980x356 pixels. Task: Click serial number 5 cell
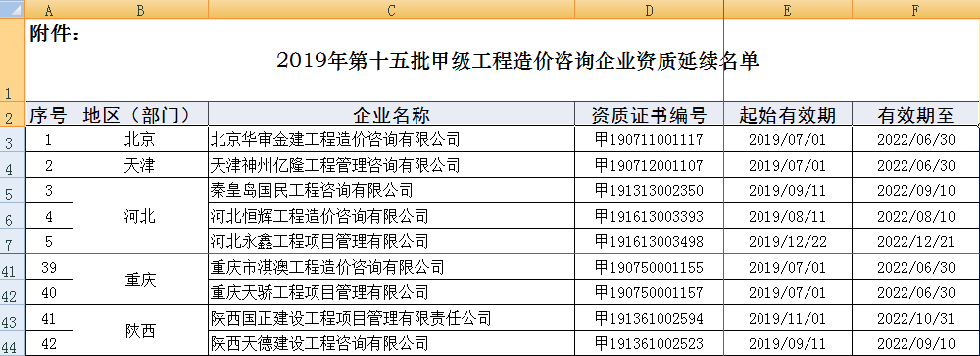pyautogui.click(x=49, y=241)
